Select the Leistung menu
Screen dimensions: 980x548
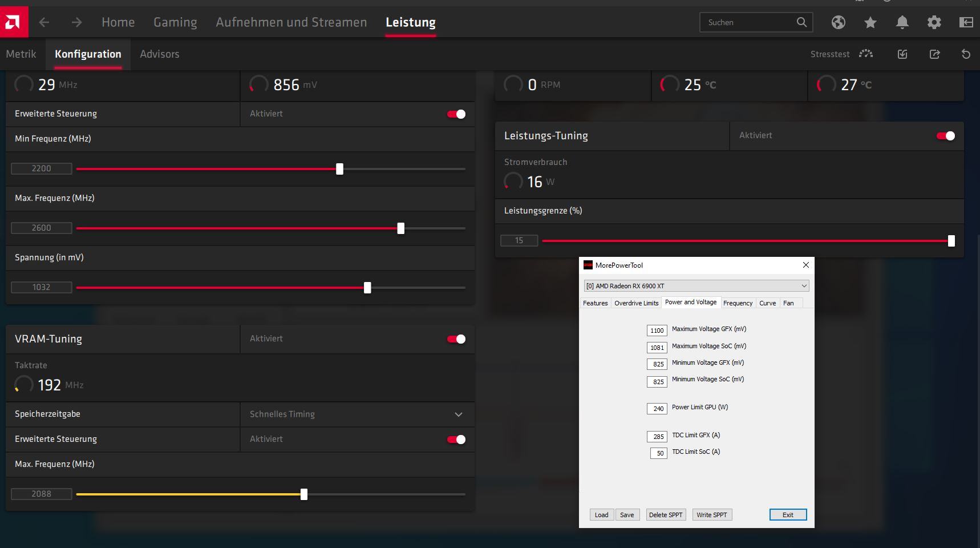coord(411,22)
